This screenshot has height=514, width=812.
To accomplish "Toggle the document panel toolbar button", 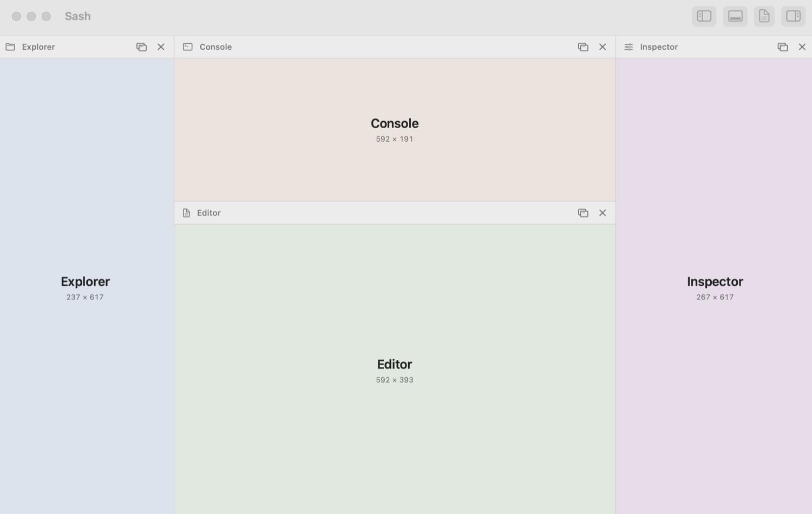I will [764, 16].
